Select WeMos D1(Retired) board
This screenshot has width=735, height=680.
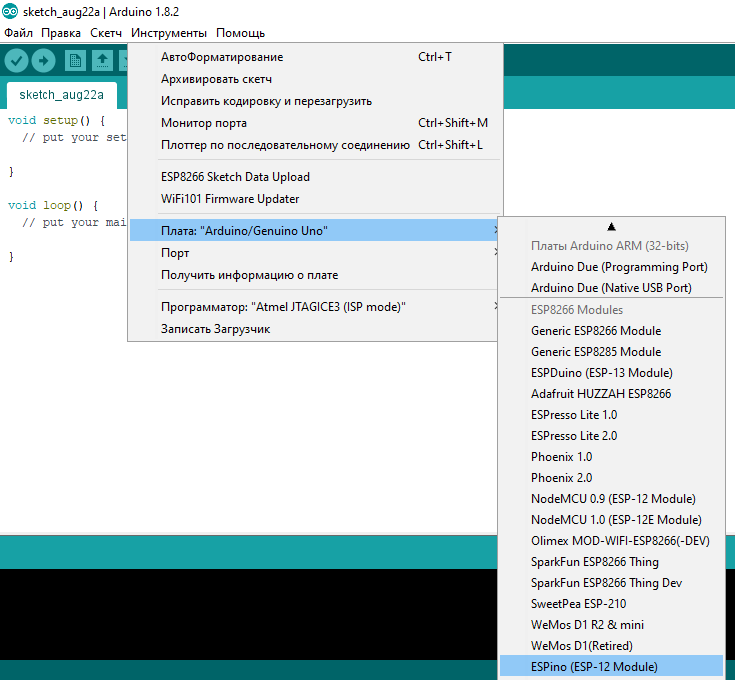coord(612,646)
